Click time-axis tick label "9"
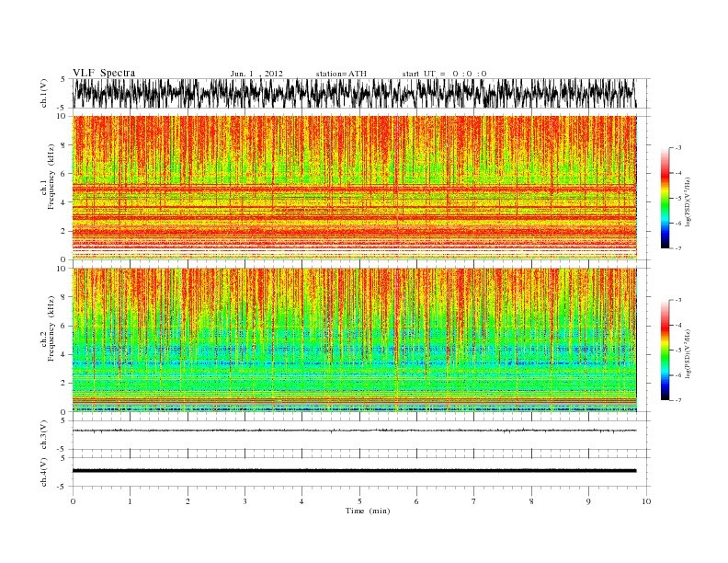 point(588,501)
